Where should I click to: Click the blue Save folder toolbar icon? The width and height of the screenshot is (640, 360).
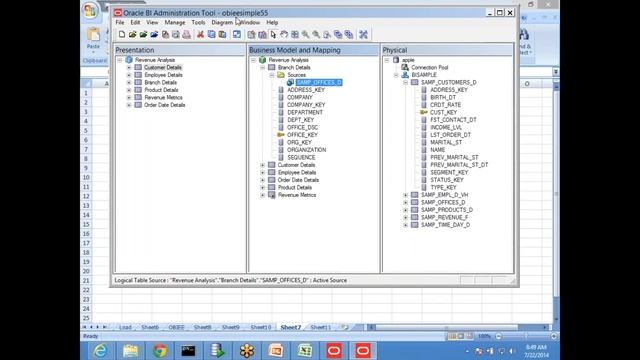[154, 35]
